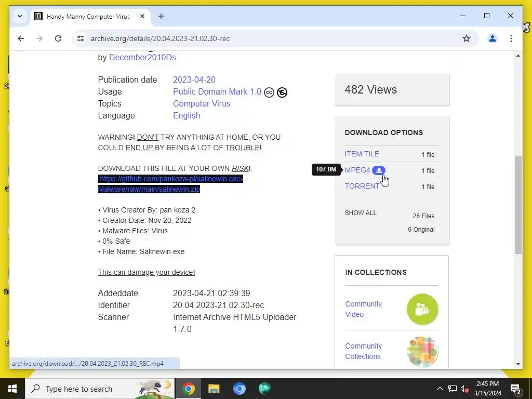Open the highlighted github salinewin.zip link

click(x=170, y=184)
